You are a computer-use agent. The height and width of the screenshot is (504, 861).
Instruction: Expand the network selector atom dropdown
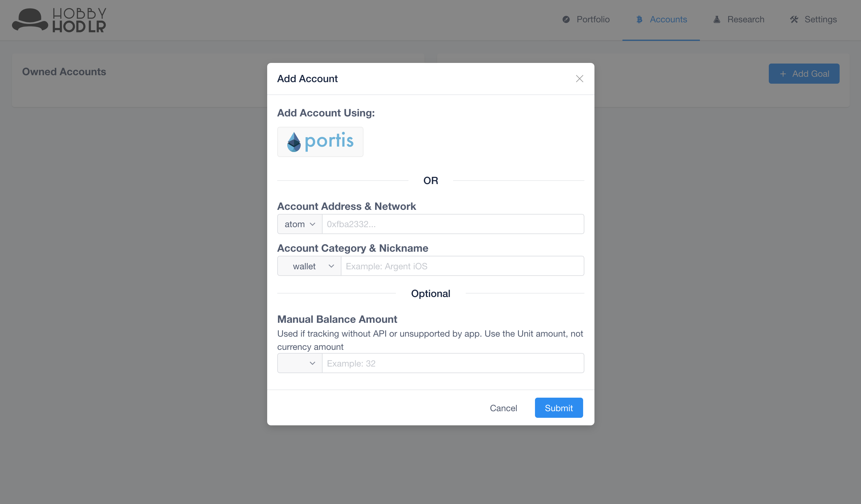pyautogui.click(x=298, y=224)
